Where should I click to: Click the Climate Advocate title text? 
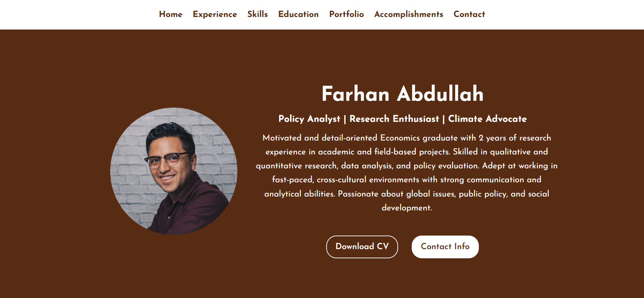coord(487,119)
